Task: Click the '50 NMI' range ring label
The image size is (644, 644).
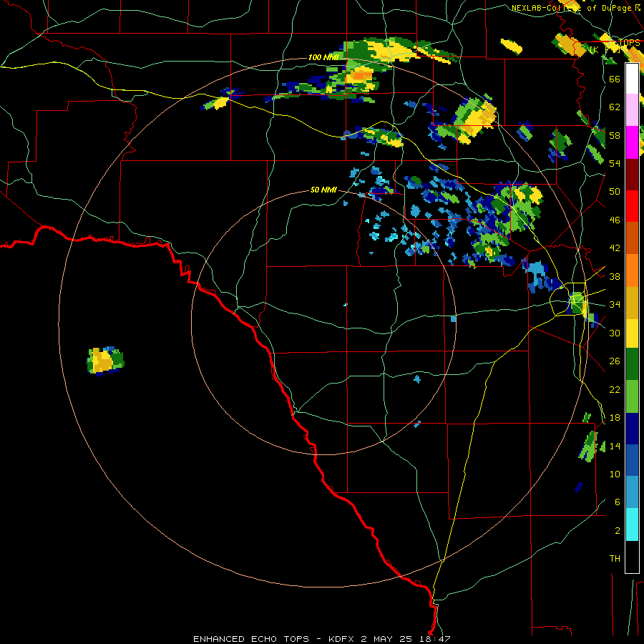Action: [x=323, y=190]
